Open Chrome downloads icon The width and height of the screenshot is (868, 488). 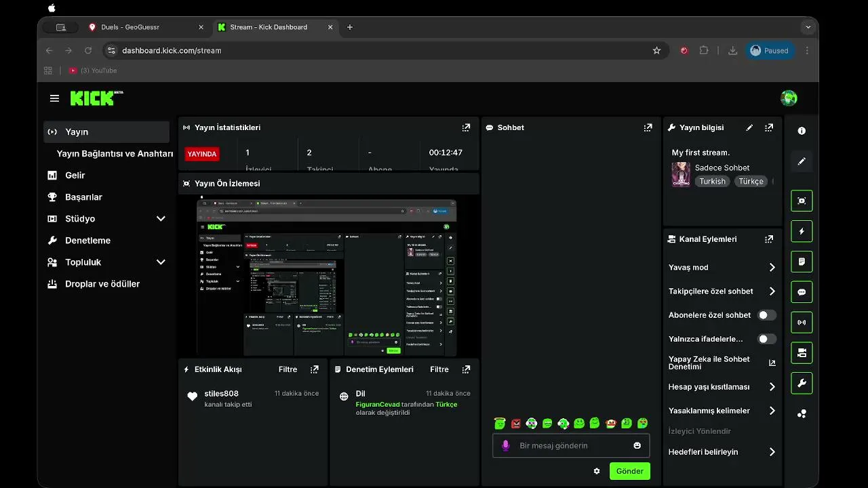coord(732,50)
